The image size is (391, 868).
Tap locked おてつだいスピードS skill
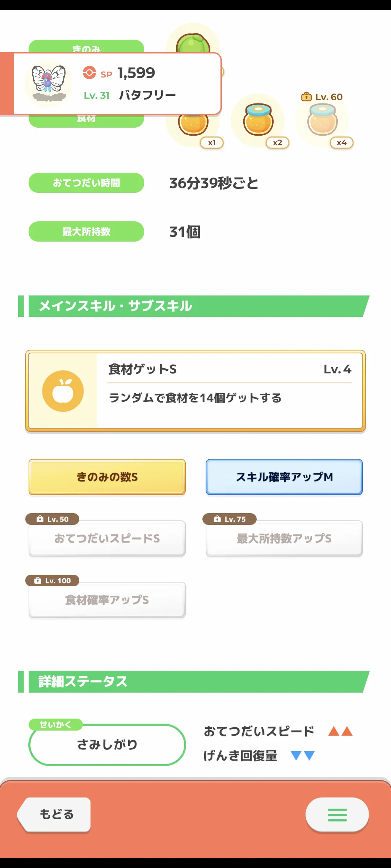point(107,539)
